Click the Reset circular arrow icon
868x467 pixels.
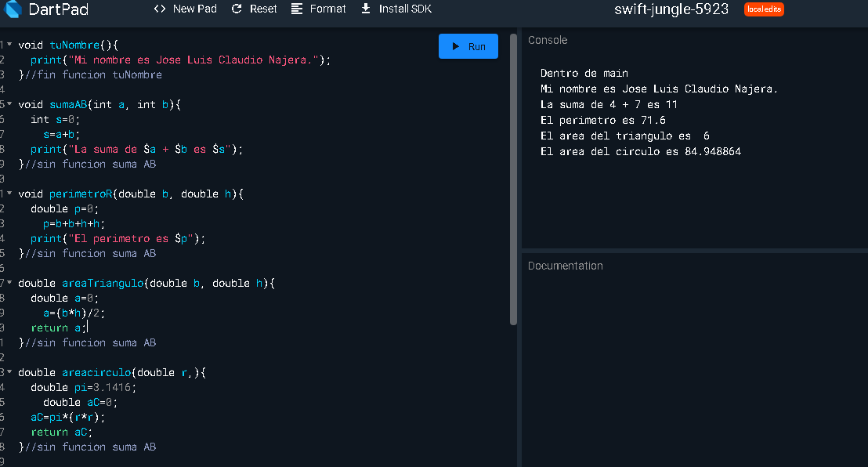point(237,9)
